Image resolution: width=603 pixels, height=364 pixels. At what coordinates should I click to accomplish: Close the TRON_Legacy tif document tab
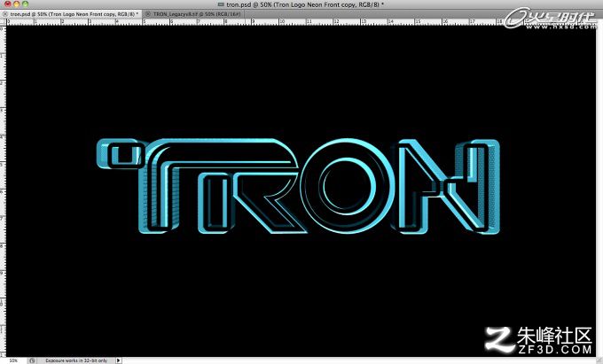pyautogui.click(x=148, y=14)
